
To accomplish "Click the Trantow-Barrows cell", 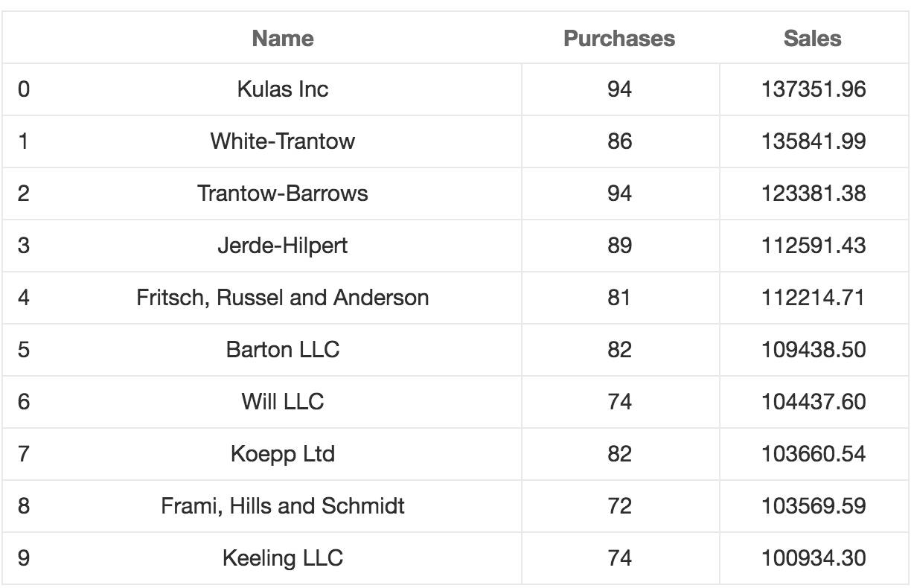I will click(x=283, y=194).
